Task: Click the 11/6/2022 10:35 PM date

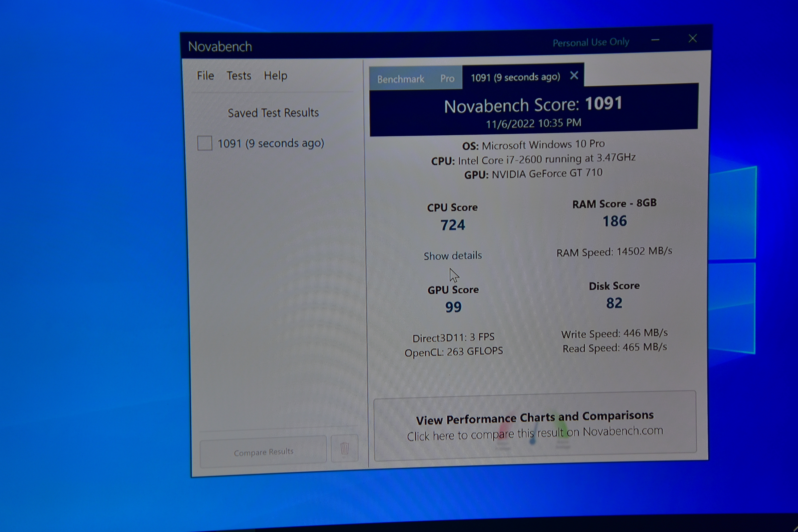Action: 533,123
